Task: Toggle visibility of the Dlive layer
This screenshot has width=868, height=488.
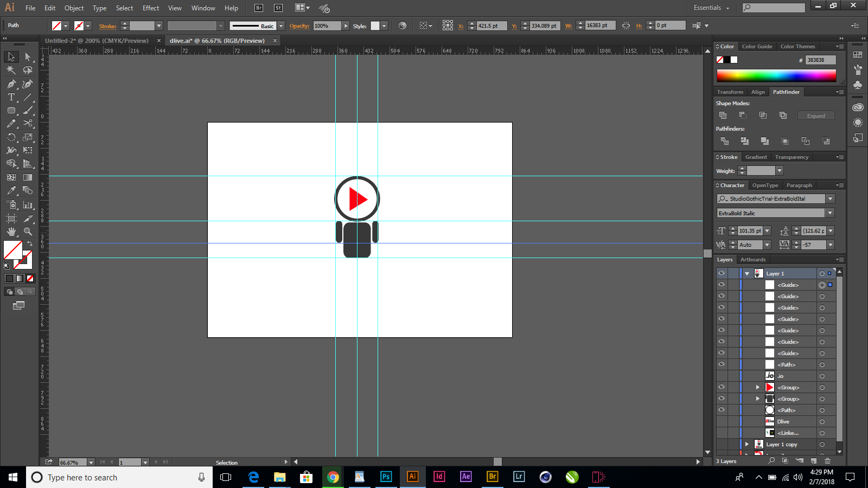Action: 722,421
